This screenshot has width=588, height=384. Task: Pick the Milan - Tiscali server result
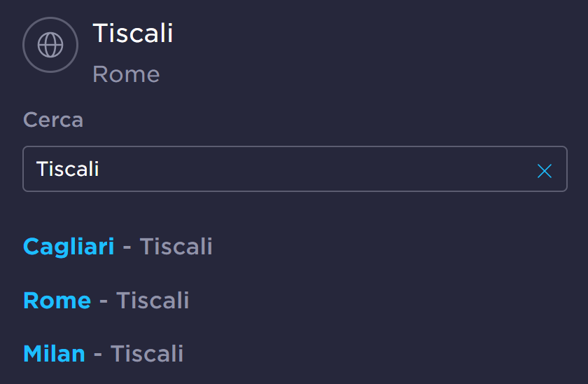[103, 354]
